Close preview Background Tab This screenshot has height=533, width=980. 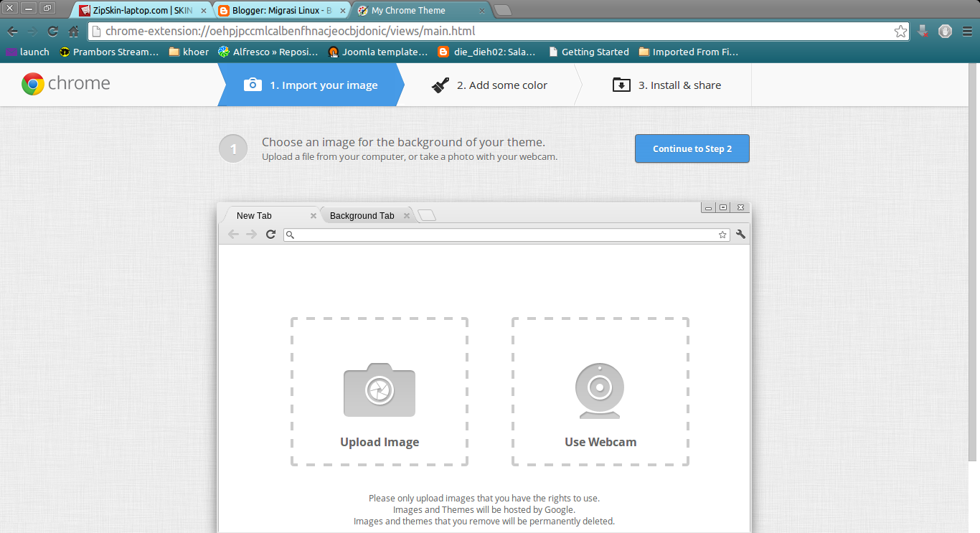407,216
